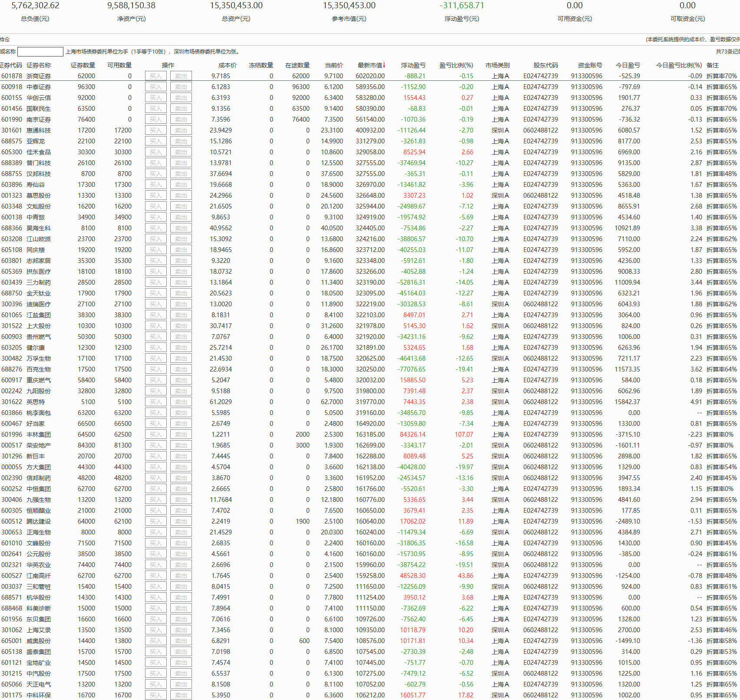Image resolution: width=740 pixels, height=700 pixels.
Task: Click 卖出 button for 中泰证券 row
Action: pyautogui.click(x=181, y=87)
